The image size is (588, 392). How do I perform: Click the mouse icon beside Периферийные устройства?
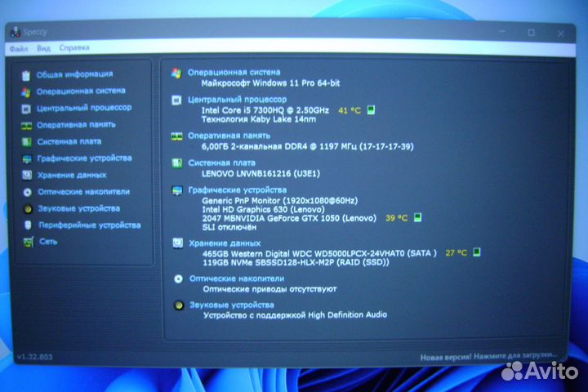coord(28,225)
